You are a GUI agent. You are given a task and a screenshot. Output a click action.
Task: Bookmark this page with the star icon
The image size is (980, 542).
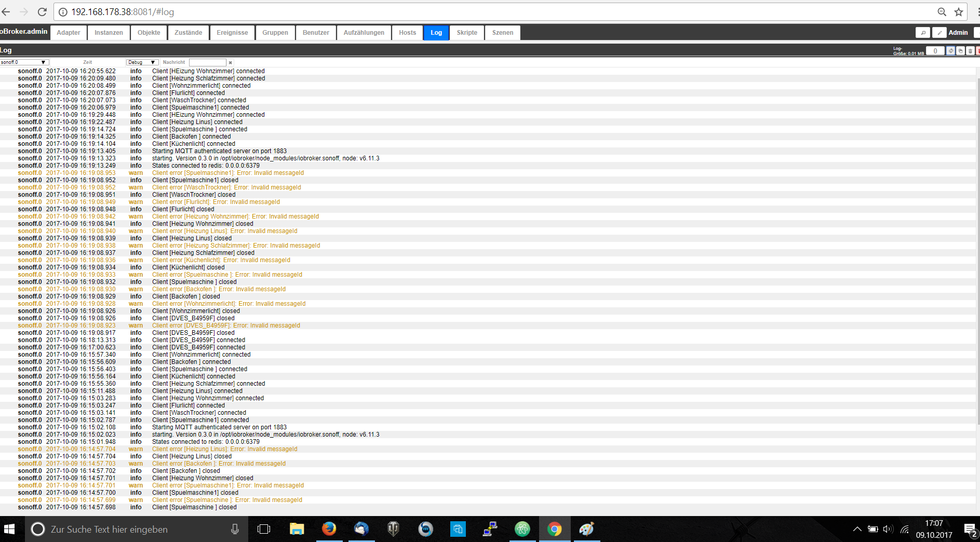click(959, 11)
